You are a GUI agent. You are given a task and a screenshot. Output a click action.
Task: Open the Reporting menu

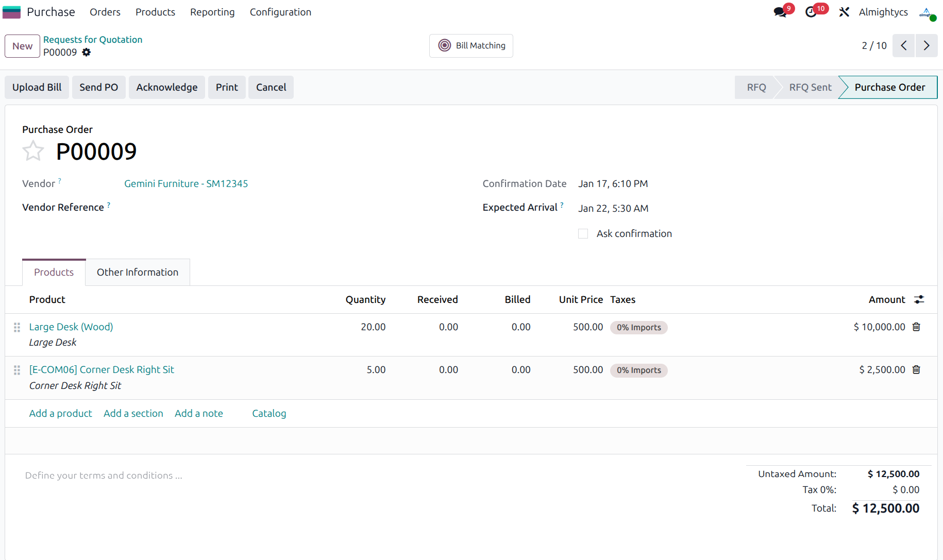(212, 12)
